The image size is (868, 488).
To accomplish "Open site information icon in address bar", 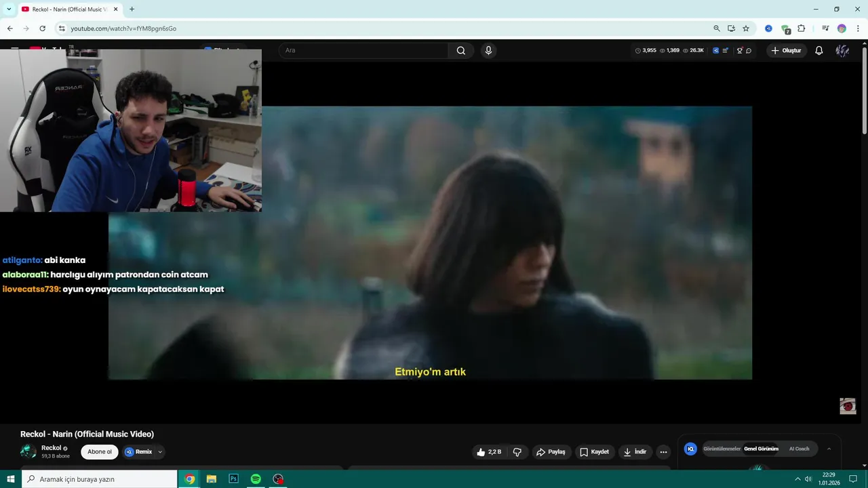I will pyautogui.click(x=62, y=28).
